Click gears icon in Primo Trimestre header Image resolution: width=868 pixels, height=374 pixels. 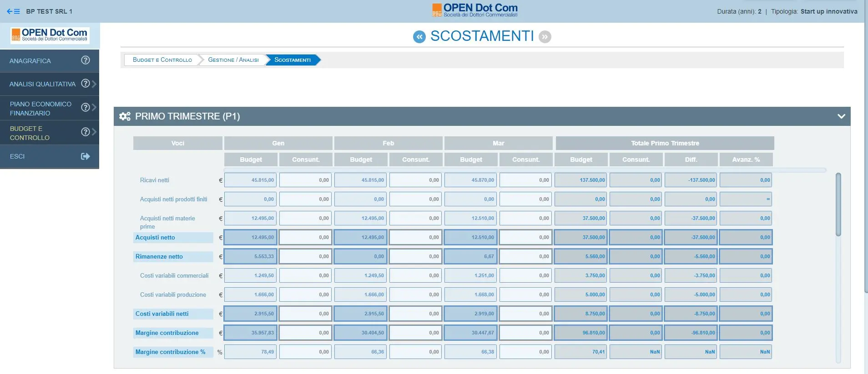coord(125,116)
